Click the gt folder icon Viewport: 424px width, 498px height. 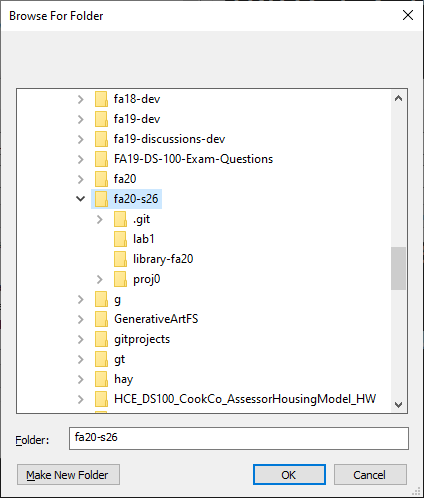(101, 359)
